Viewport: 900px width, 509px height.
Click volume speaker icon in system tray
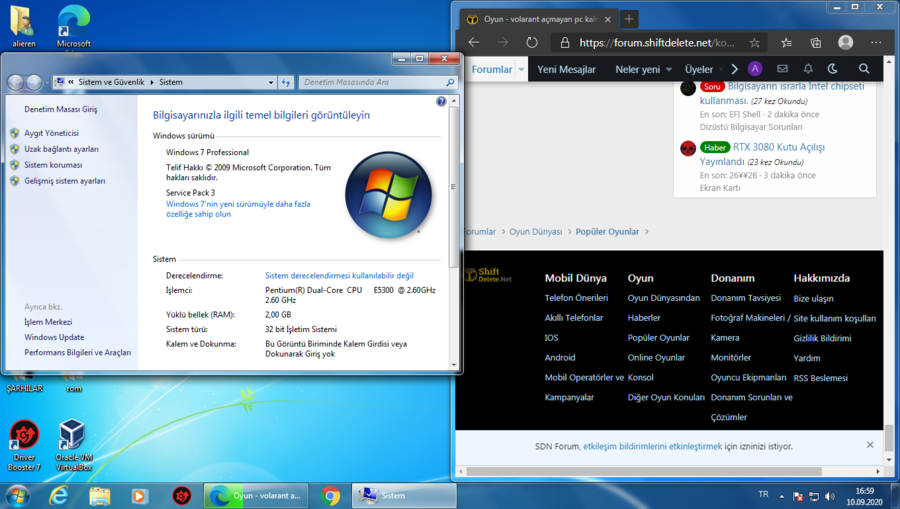pyautogui.click(x=830, y=496)
